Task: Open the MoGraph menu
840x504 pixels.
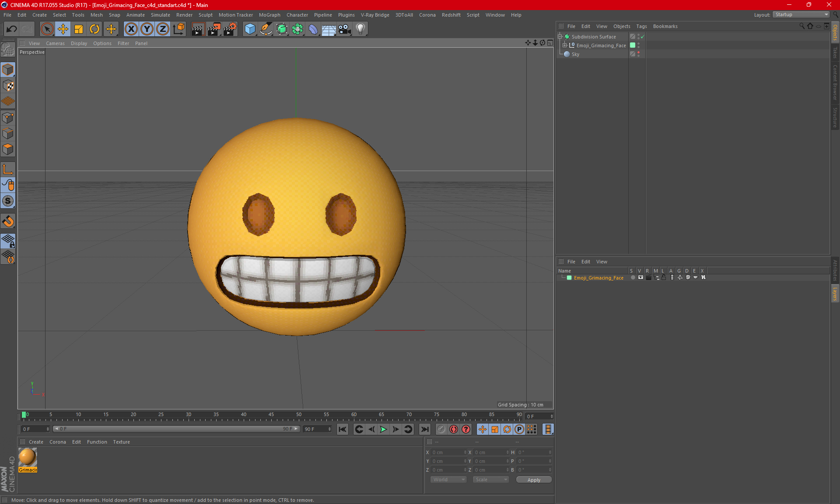Action: [269, 15]
